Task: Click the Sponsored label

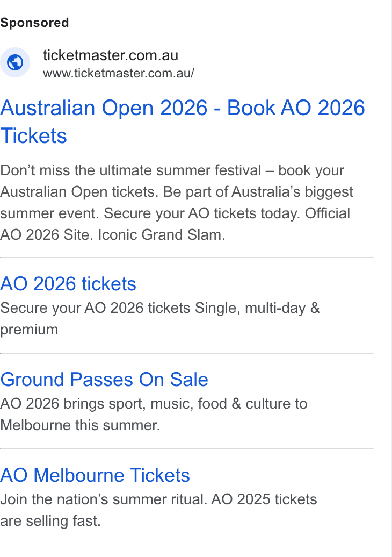Action: click(x=34, y=23)
